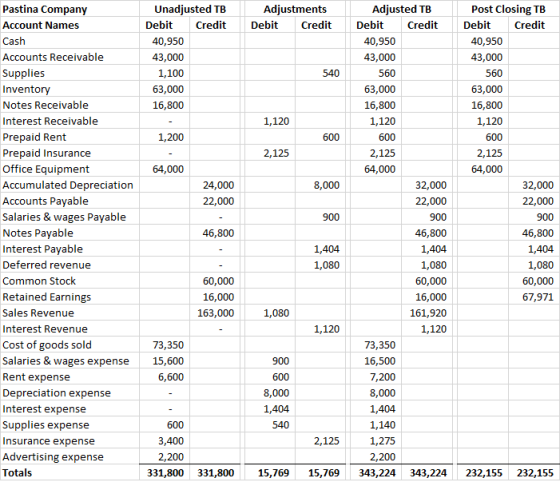Select the Insurance expense adjustment credit 2,125
This screenshot has width=560, height=490.
click(x=320, y=441)
